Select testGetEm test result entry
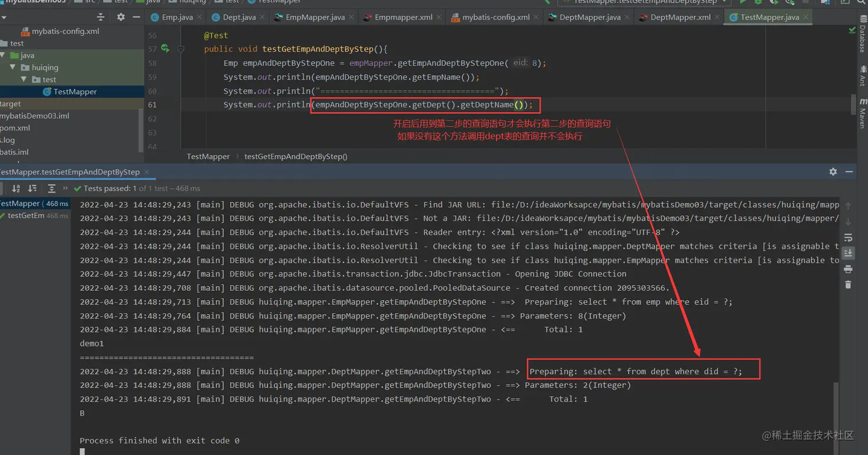The image size is (868, 455). 34,216
